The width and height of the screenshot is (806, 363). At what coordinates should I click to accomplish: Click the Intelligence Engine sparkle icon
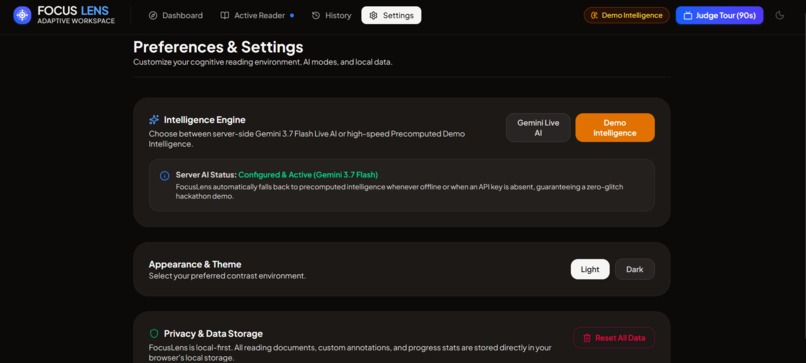(x=154, y=120)
